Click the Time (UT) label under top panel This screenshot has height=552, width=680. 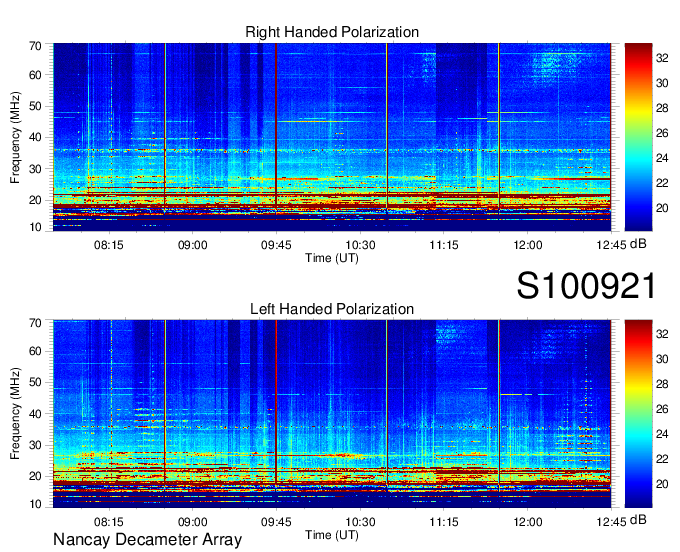pos(332,258)
